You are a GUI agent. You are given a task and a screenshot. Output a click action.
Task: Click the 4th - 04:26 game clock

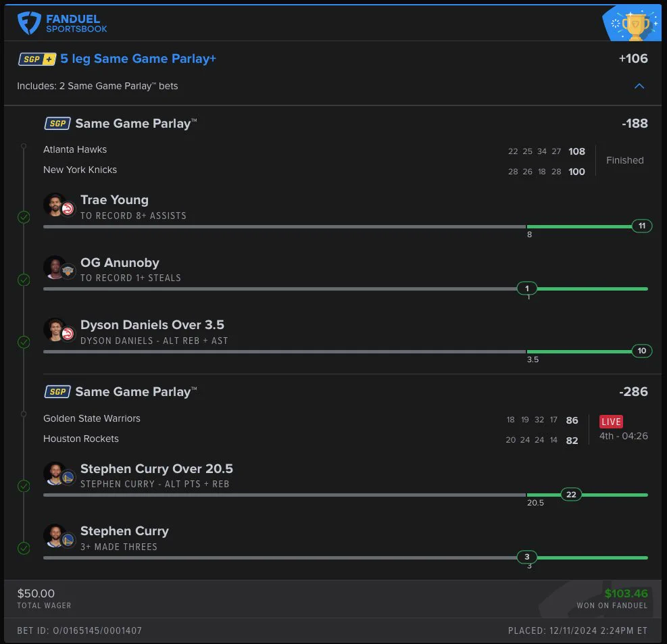click(x=624, y=436)
